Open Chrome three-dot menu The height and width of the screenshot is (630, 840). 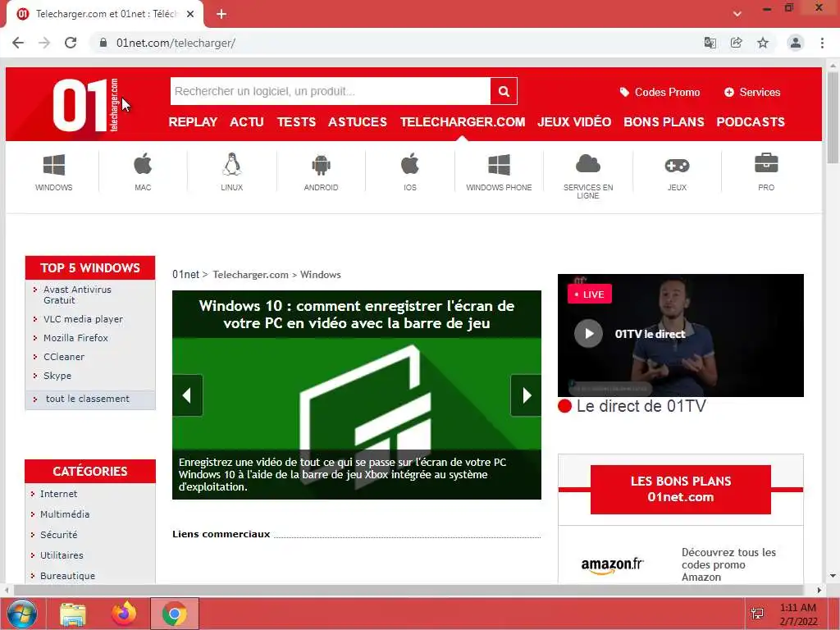(822, 43)
